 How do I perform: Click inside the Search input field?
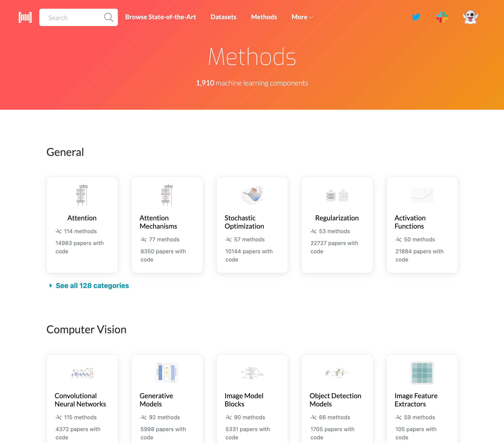[x=74, y=17]
